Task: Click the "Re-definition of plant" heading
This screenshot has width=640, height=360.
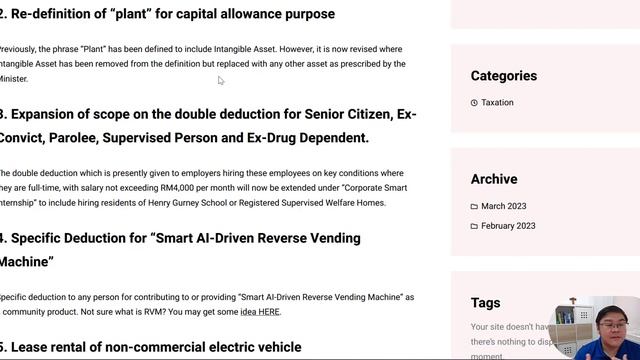Action: pos(167,14)
